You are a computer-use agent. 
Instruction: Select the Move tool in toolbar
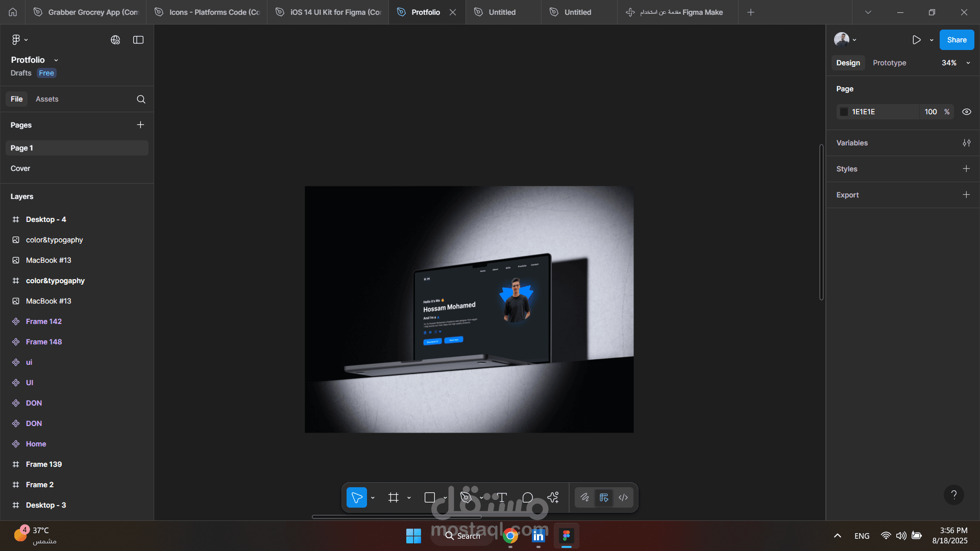click(x=357, y=497)
